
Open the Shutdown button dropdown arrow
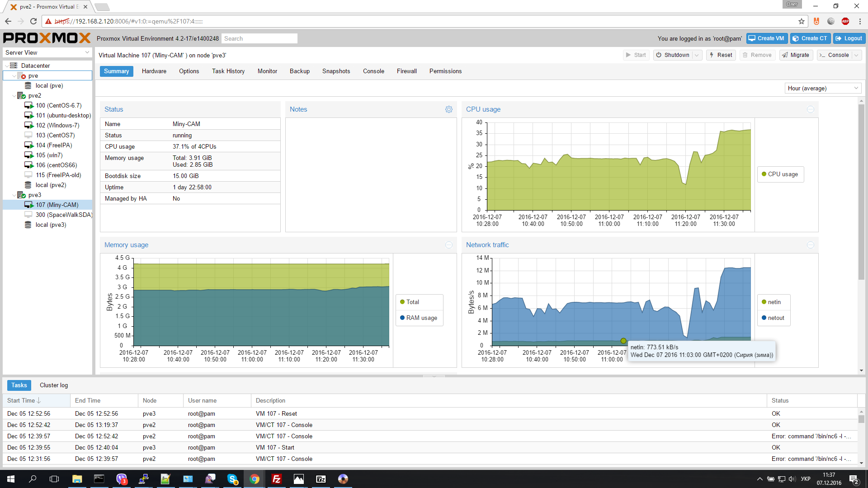(697, 55)
